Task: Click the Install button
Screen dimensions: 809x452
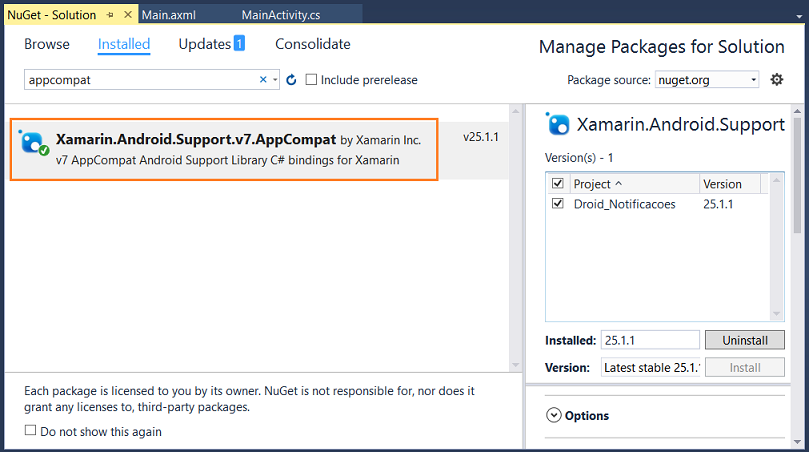Action: pos(745,367)
